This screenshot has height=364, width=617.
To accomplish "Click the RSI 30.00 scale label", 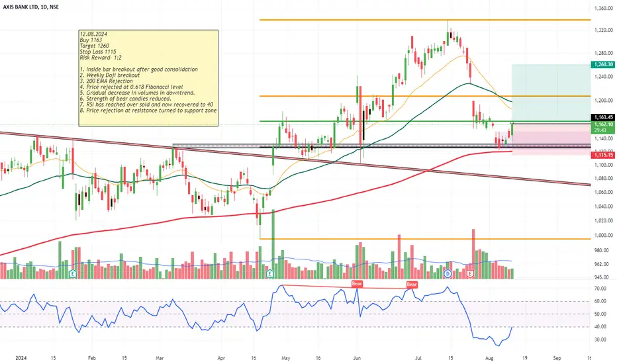I will tap(600, 340).
